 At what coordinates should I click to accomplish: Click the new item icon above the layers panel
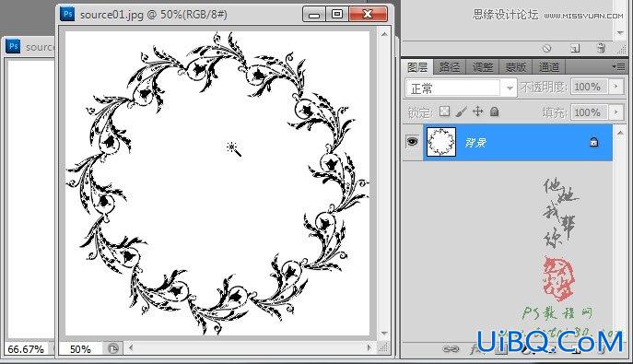pos(575,49)
